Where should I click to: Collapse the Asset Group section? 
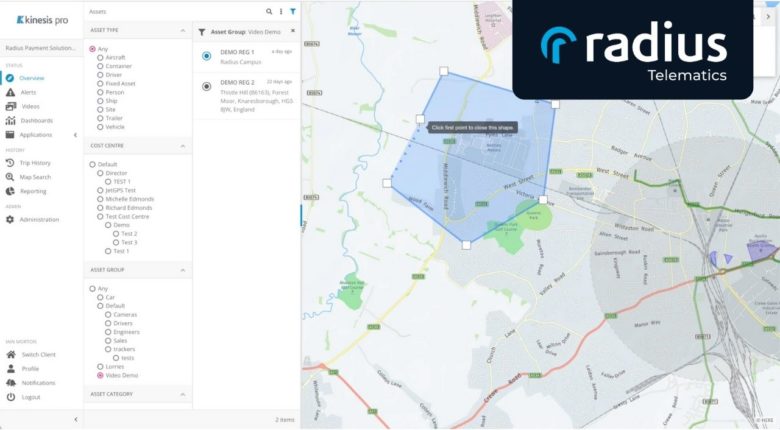(183, 270)
